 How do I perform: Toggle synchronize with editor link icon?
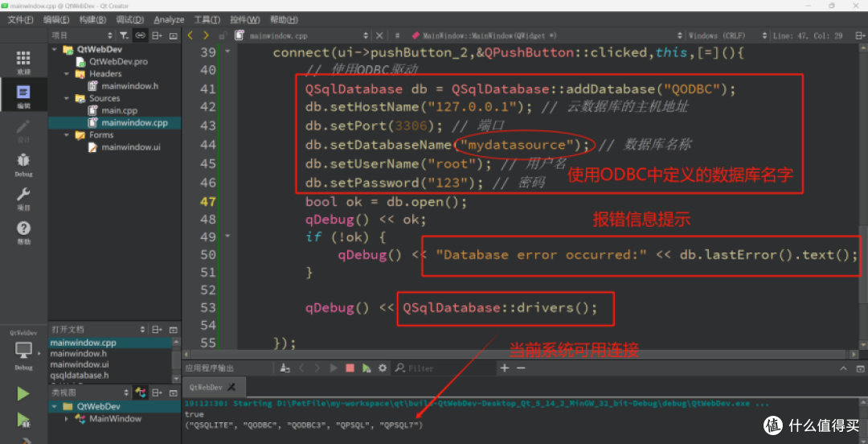(141, 35)
